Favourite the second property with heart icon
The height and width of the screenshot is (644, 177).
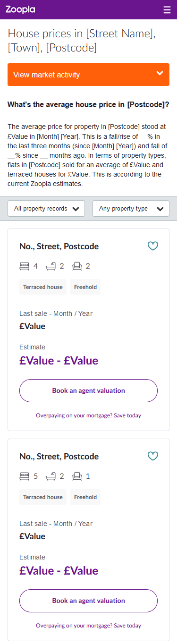(x=152, y=456)
